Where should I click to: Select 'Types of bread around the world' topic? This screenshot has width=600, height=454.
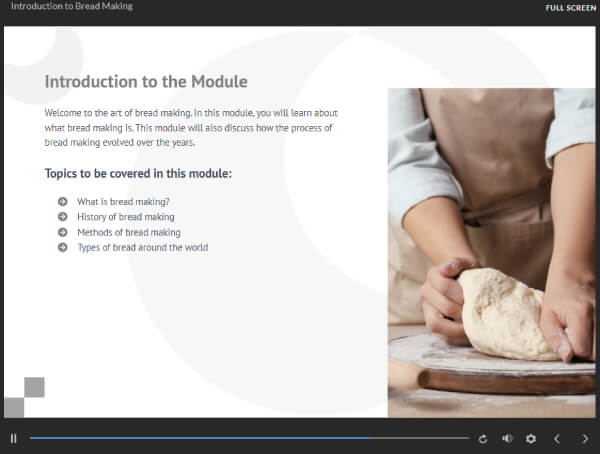[143, 248]
